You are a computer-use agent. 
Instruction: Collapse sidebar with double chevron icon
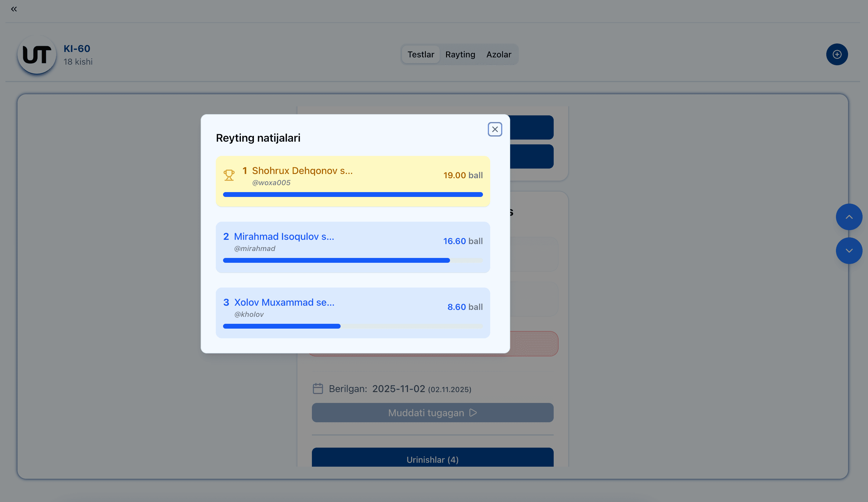click(x=14, y=9)
